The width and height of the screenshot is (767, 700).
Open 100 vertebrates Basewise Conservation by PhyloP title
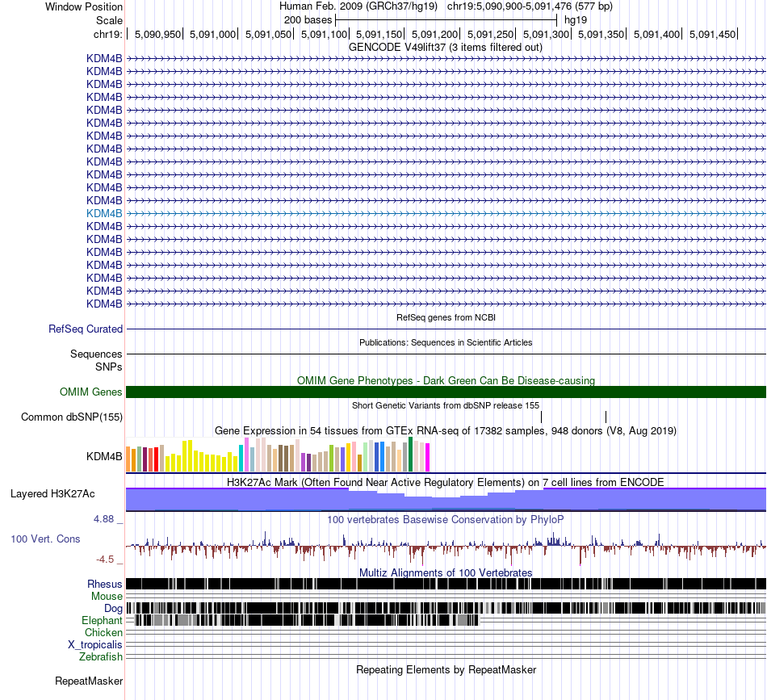pyautogui.click(x=446, y=519)
